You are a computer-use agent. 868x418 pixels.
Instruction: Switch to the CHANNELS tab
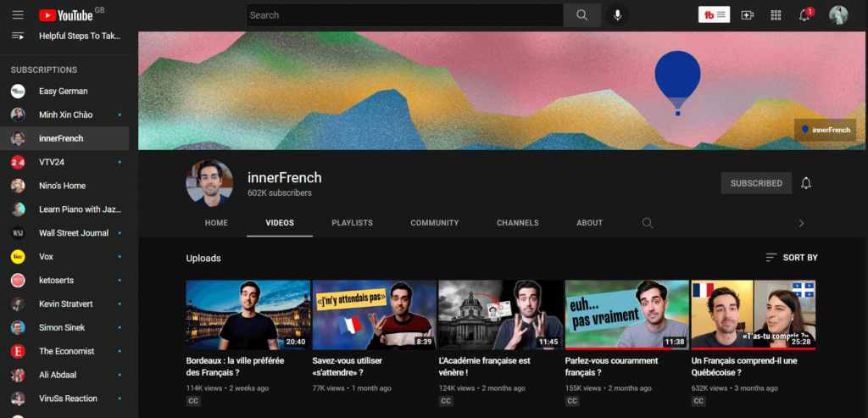(518, 223)
